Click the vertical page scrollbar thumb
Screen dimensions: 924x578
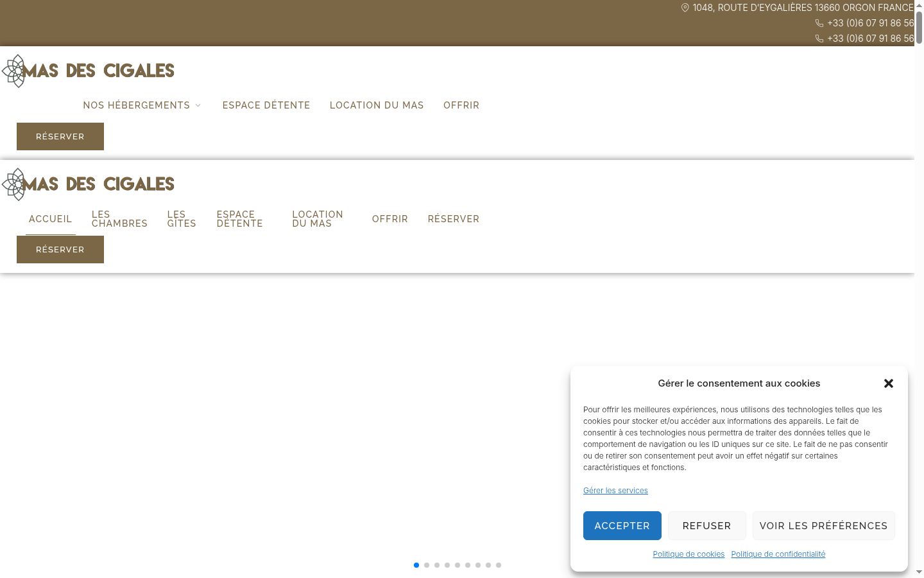tap(919, 26)
